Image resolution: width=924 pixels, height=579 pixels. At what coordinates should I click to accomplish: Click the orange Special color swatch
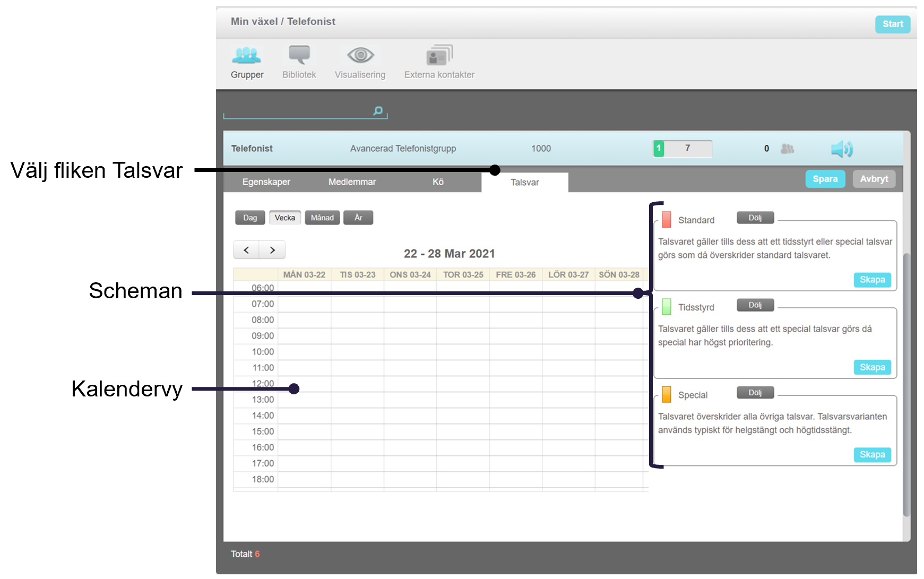(x=667, y=394)
